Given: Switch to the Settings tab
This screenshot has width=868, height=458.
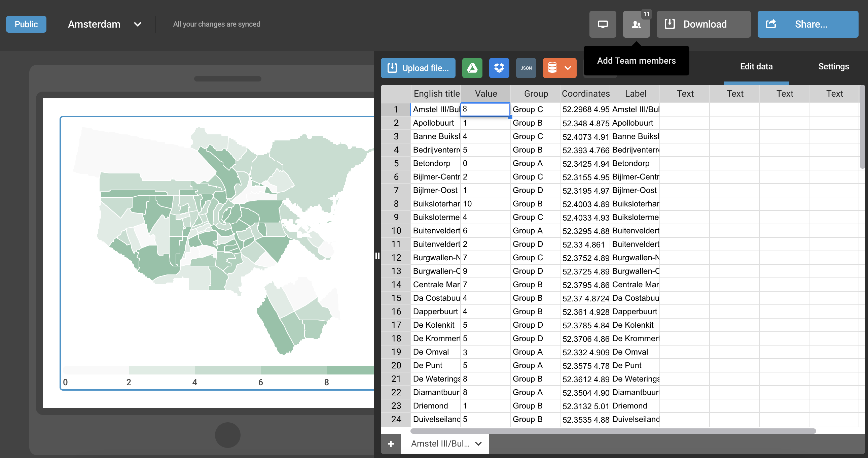Looking at the screenshot, I should pyautogui.click(x=833, y=66).
